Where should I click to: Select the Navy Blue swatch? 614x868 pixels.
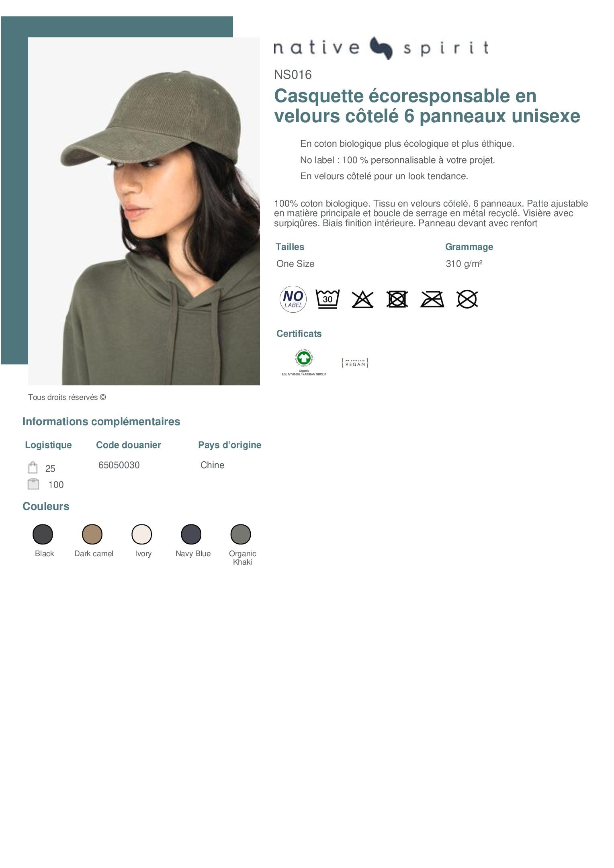point(191,534)
